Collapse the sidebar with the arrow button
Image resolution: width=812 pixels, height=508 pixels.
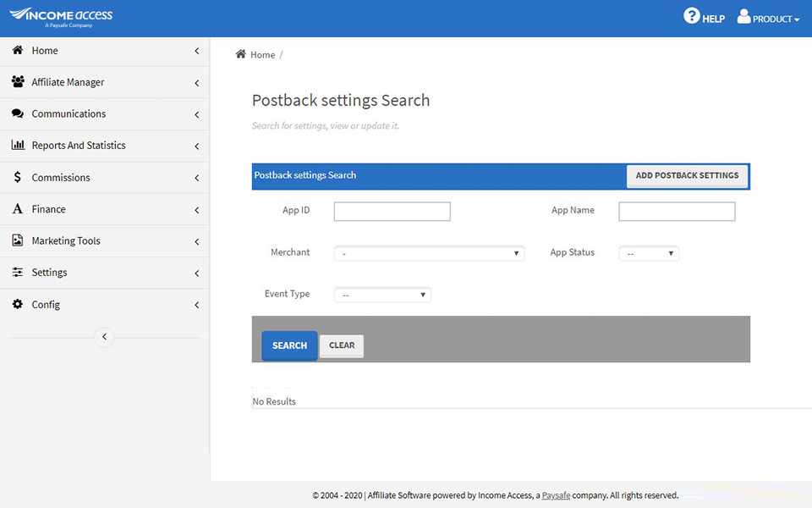pos(104,337)
